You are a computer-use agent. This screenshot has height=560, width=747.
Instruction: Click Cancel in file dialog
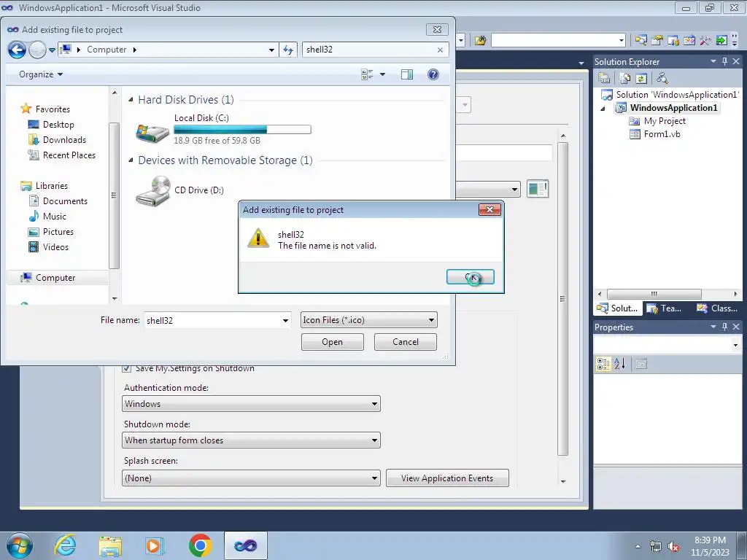[x=406, y=342]
